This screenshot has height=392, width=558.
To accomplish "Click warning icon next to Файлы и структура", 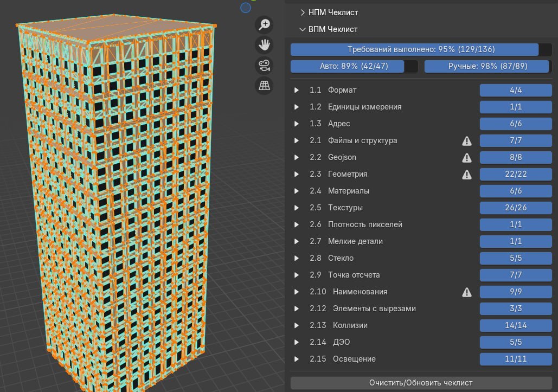I will (x=467, y=141).
